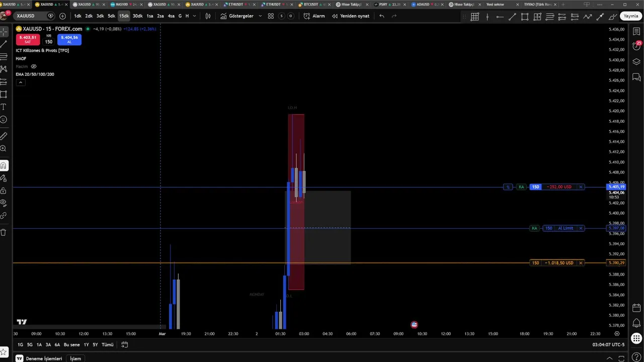Switch to the ADAUSD browser tab

(429, 4)
